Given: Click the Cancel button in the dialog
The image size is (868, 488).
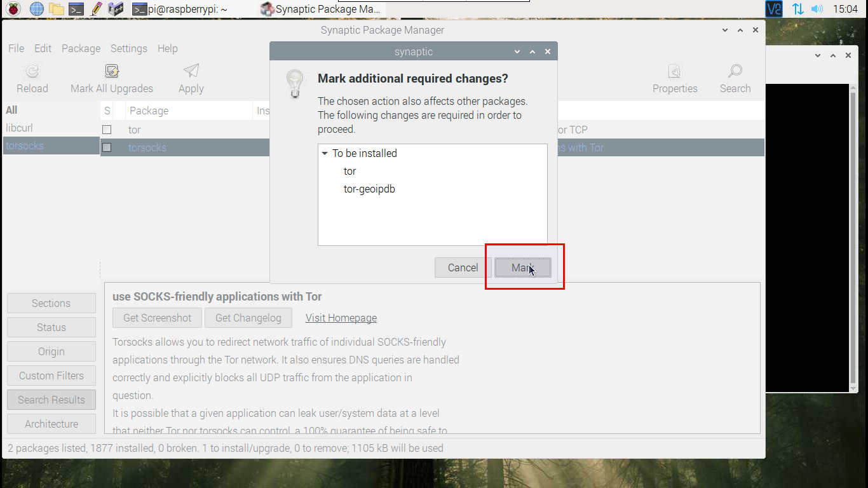Looking at the screenshot, I should [x=463, y=268].
